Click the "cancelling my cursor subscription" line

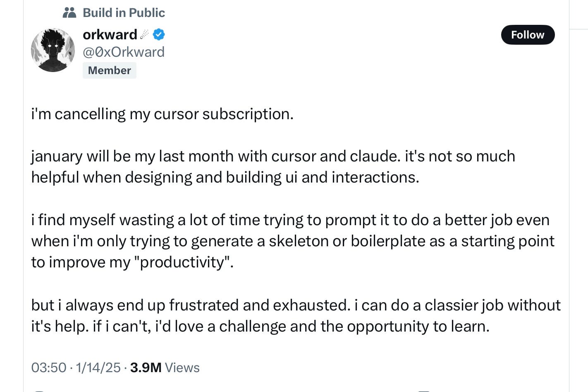(x=162, y=114)
